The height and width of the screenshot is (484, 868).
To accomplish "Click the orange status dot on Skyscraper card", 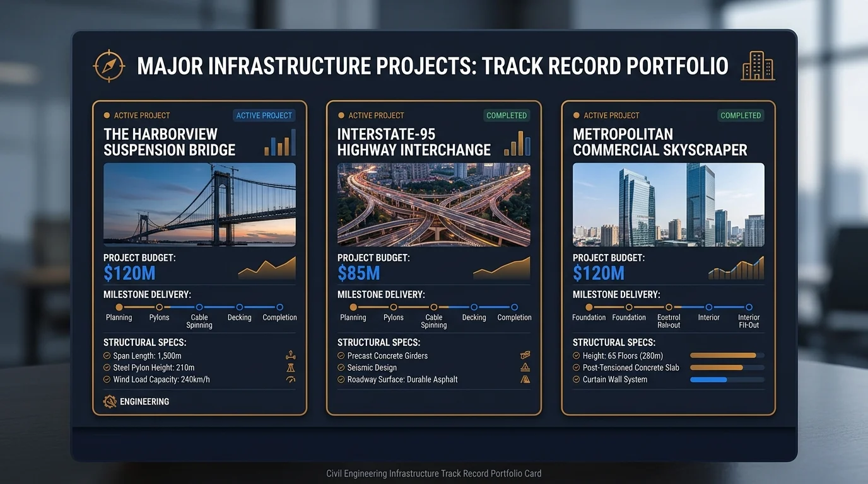I will [577, 115].
